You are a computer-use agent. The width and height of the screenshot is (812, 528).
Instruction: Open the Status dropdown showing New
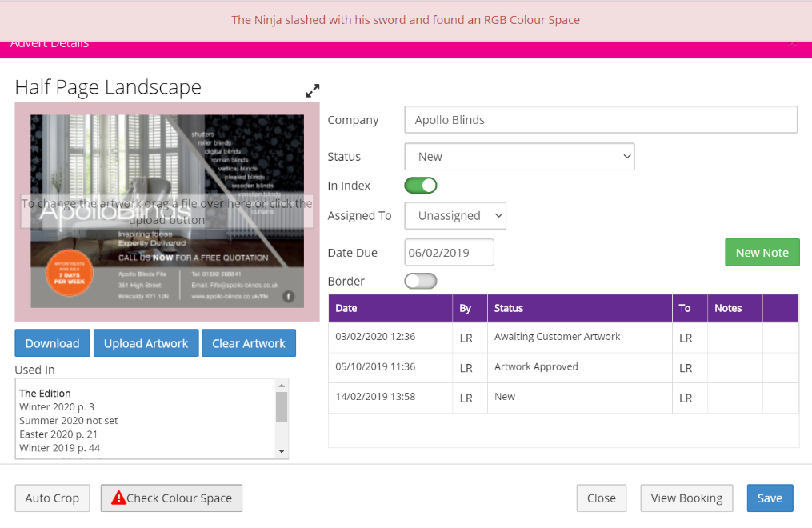tap(519, 157)
